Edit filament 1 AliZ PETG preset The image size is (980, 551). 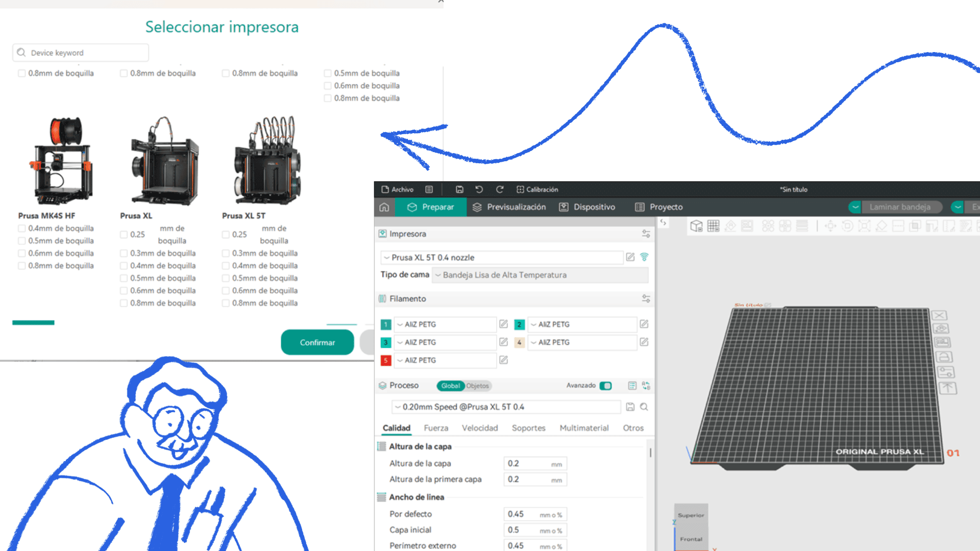[503, 324]
